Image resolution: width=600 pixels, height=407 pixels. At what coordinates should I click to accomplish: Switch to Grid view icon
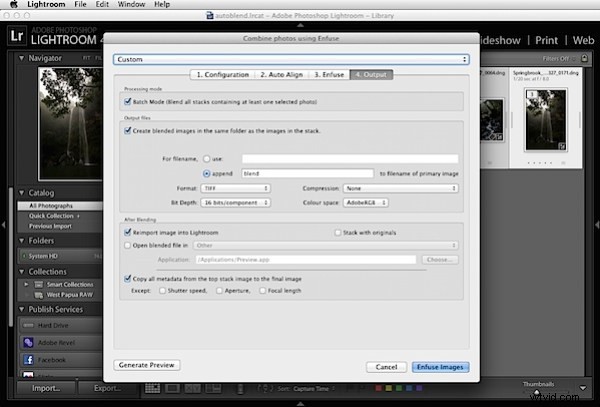(x=152, y=388)
